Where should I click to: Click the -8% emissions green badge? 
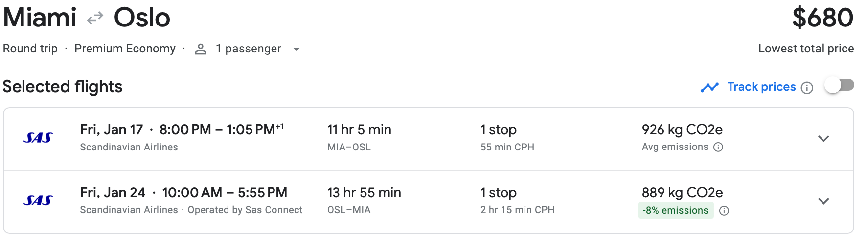[x=675, y=211]
